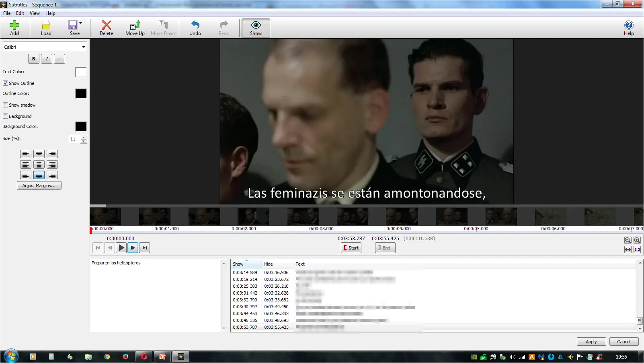644x363 pixels.
Task: Change the Background Color swatch
Action: pyautogui.click(x=81, y=127)
